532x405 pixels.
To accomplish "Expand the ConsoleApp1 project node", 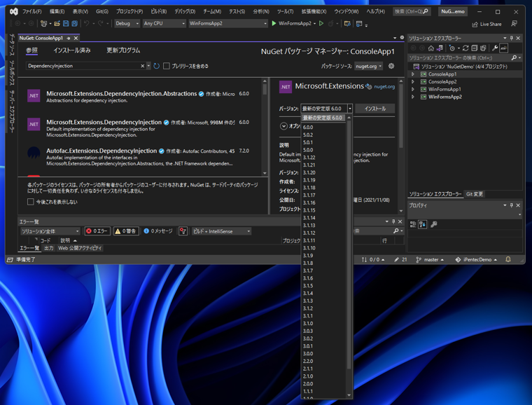I will pyautogui.click(x=413, y=74).
